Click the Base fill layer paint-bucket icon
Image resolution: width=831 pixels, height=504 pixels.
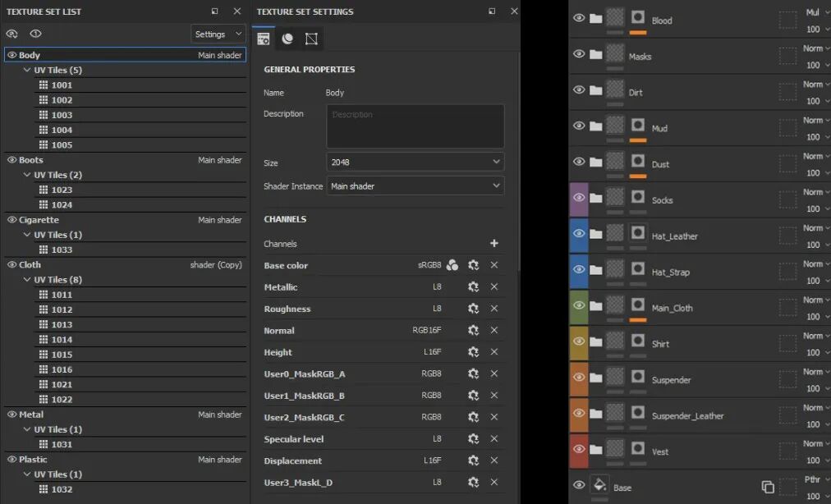point(600,484)
